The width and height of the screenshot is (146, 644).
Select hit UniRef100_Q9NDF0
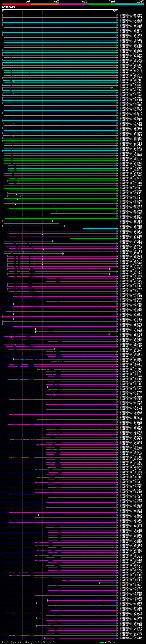click(131, 231)
